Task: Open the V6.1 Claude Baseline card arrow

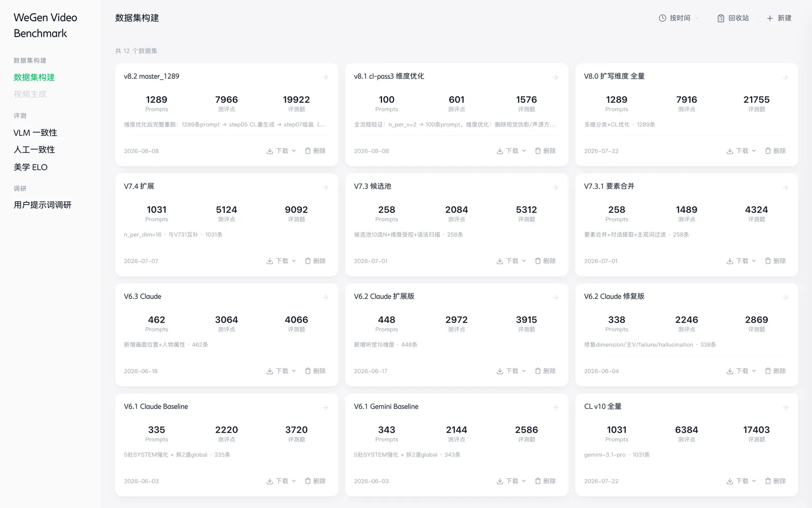Action: click(325, 407)
